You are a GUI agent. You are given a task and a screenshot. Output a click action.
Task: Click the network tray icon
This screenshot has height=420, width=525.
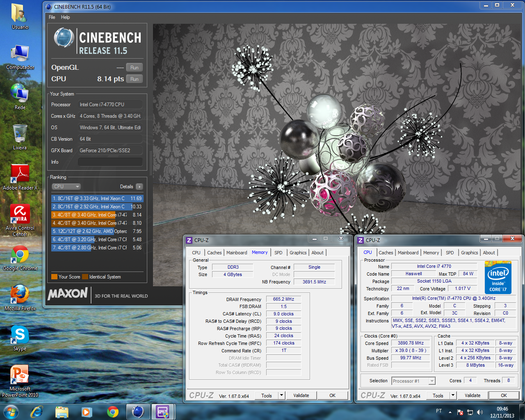470,412
